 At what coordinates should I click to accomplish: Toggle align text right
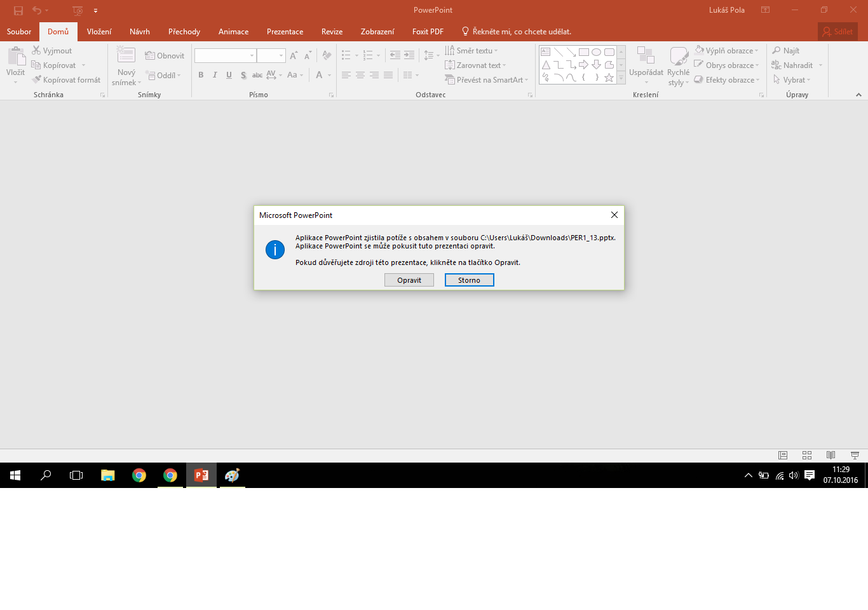click(374, 75)
